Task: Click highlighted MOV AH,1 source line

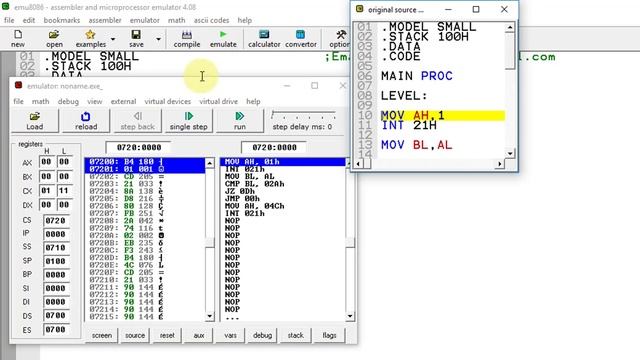Action: (442, 116)
